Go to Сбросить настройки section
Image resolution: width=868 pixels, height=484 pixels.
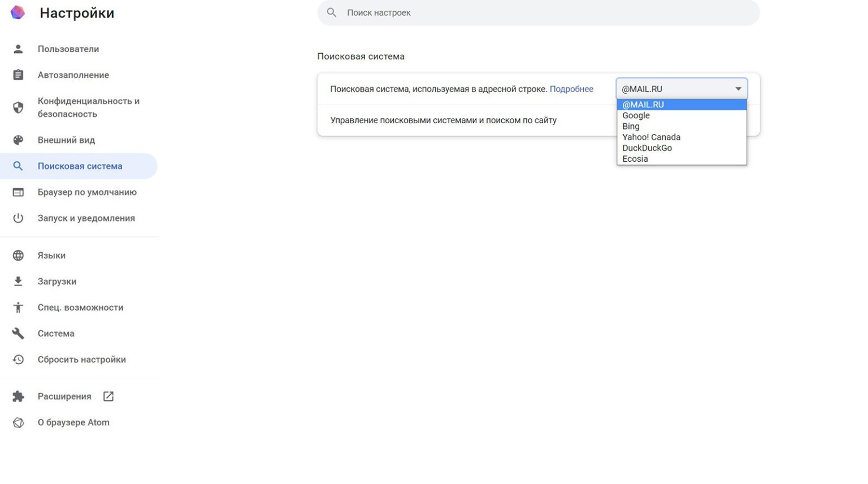tap(81, 360)
